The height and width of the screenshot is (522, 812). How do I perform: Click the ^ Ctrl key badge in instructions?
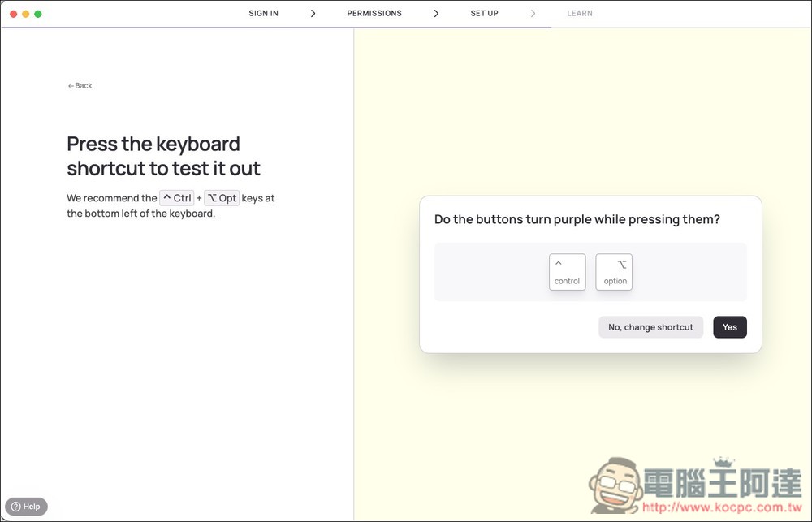click(177, 198)
